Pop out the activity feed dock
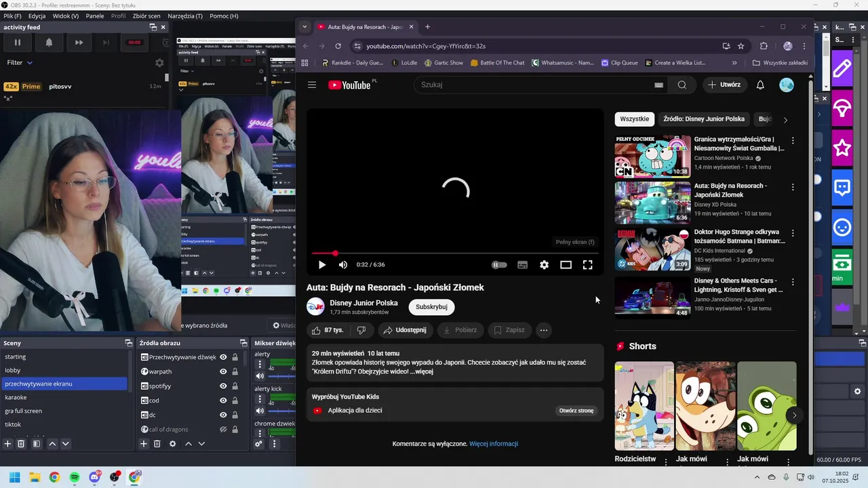The width and height of the screenshot is (868, 488). click(153, 27)
